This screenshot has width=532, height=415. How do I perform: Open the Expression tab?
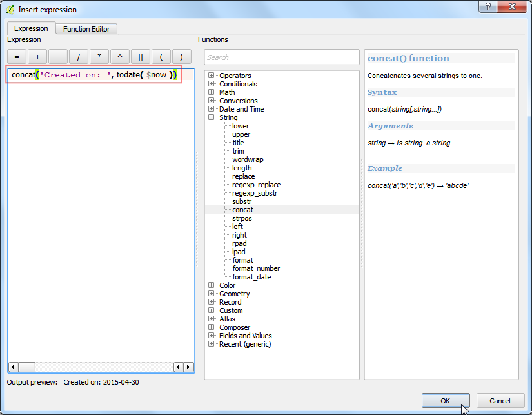pyautogui.click(x=31, y=28)
